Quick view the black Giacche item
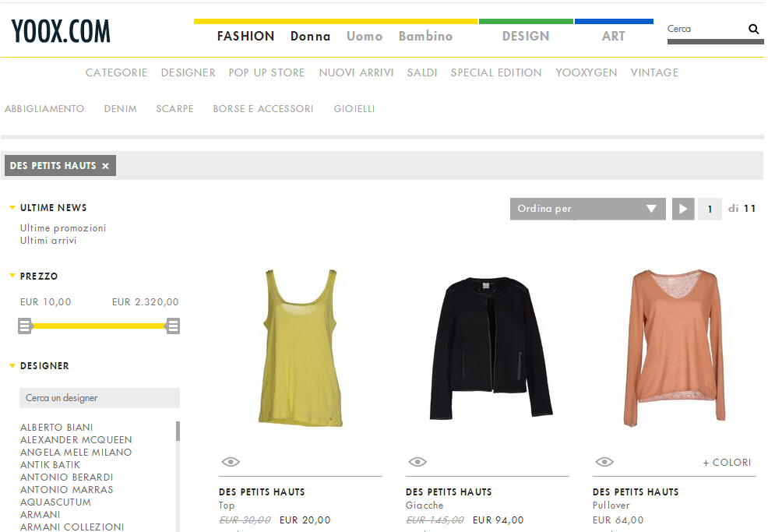 tap(417, 462)
